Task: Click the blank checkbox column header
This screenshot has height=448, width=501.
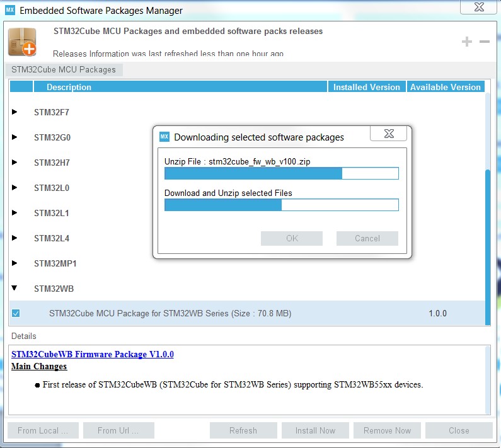Action: [21, 87]
